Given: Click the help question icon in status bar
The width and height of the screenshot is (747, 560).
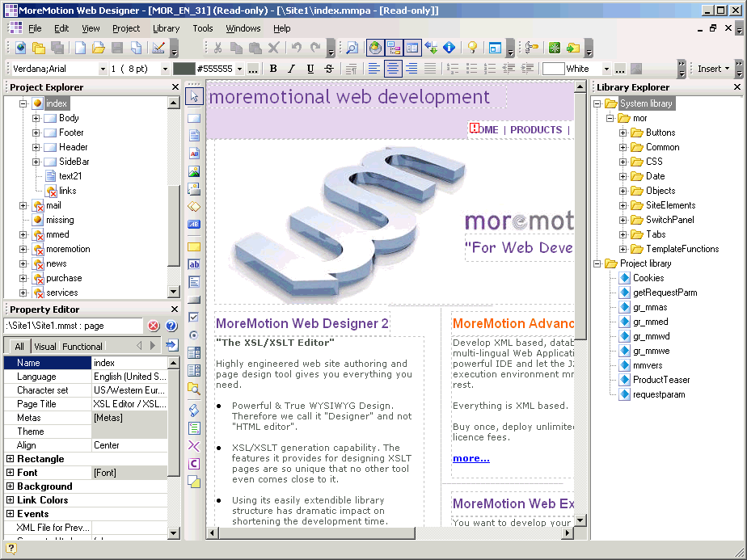Looking at the screenshot, I should (x=11, y=549).
